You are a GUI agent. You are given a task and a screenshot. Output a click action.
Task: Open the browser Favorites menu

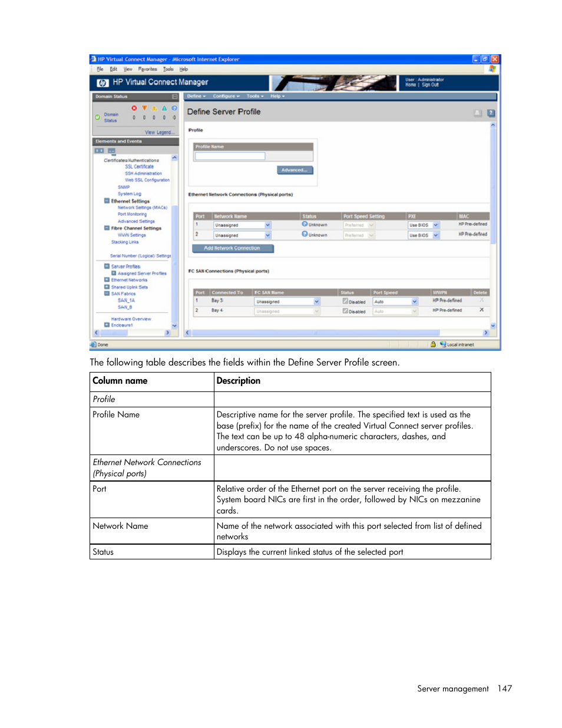pos(147,69)
